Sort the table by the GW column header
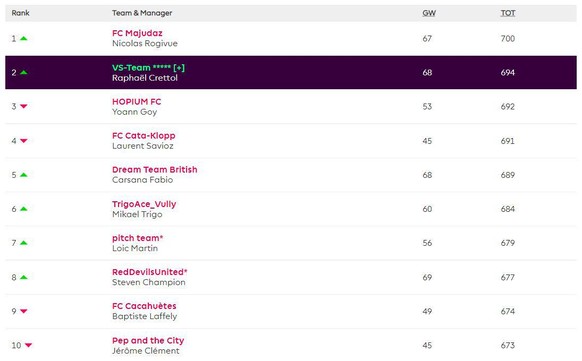This screenshot has width=582, height=361. [x=429, y=13]
